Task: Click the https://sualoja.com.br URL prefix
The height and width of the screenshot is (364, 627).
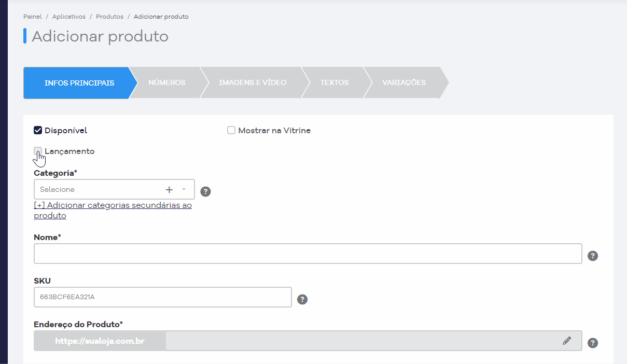Action: pyautogui.click(x=100, y=341)
